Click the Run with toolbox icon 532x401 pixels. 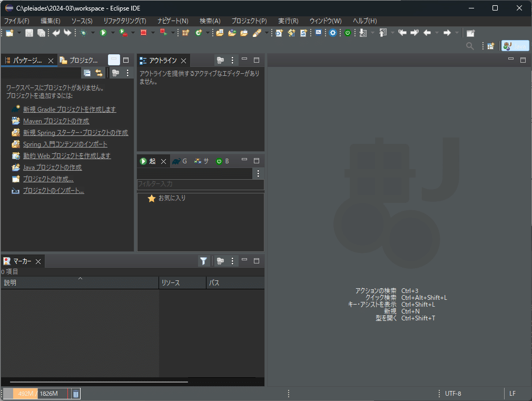pyautogui.click(x=123, y=33)
